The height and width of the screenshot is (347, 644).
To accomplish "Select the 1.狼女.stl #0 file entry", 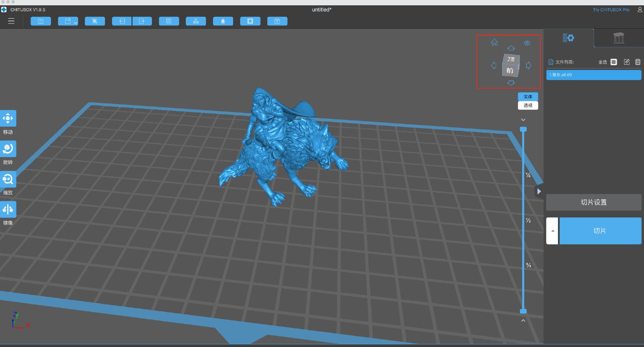I will point(593,75).
